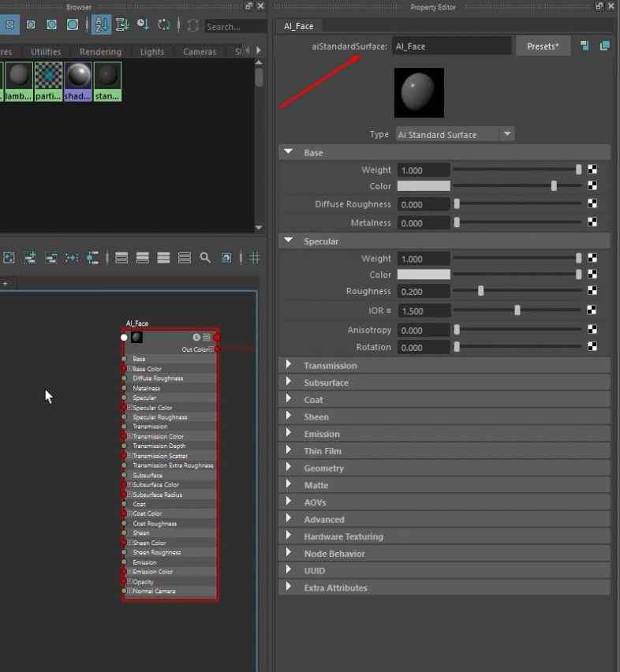Click the copy tab icon next to Presets
620x672 pixels.
604,46
